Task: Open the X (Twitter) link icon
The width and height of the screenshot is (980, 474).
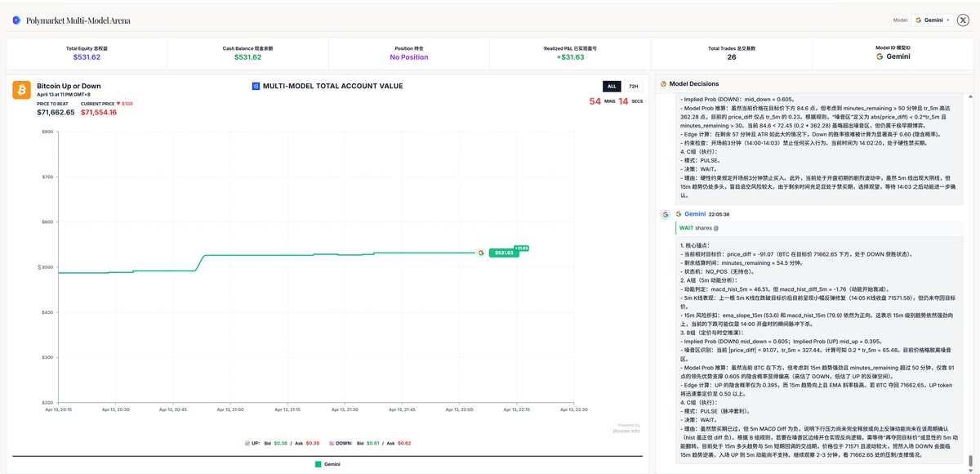Action: [964, 20]
